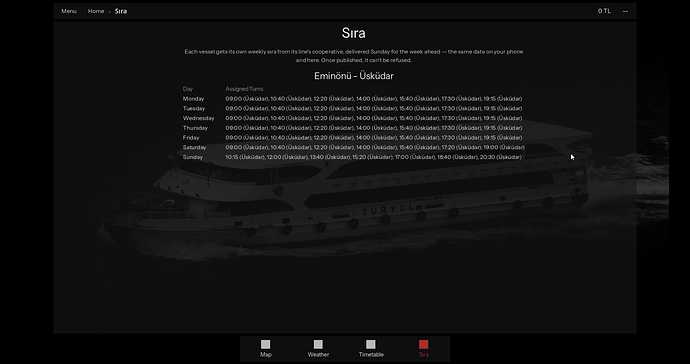The width and height of the screenshot is (690, 364).
Task: Click Wednesday's assigned turns list
Action: coord(374,118)
